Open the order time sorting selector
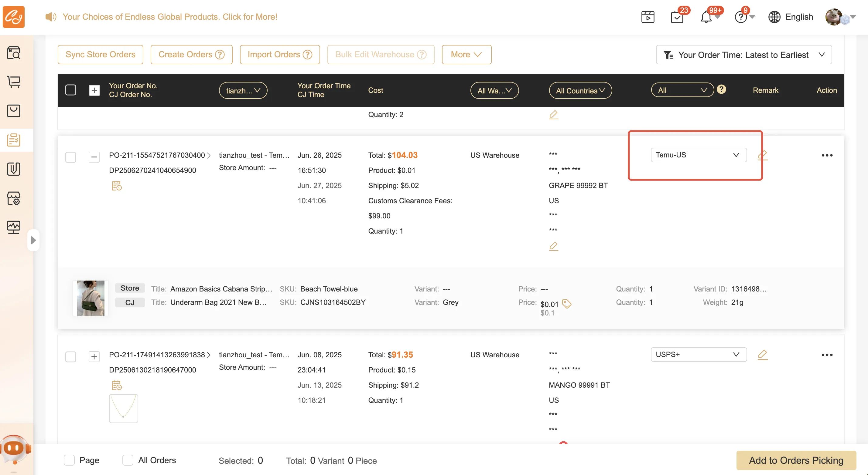This screenshot has height=475, width=868. (744, 55)
